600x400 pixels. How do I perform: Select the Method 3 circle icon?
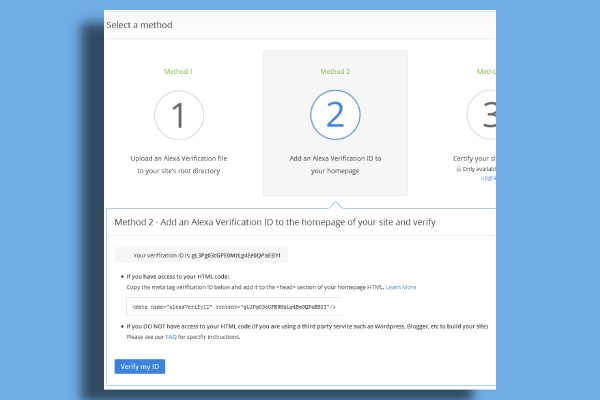point(482,116)
